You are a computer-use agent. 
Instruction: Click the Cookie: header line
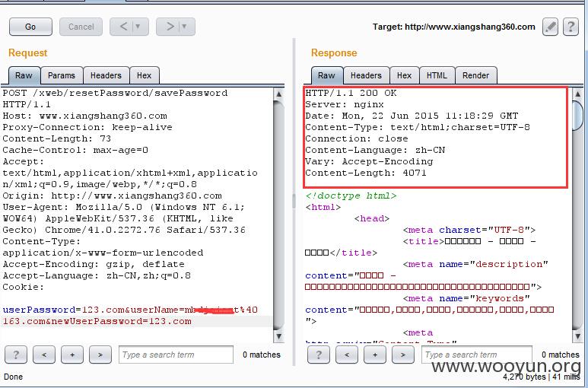coord(24,287)
